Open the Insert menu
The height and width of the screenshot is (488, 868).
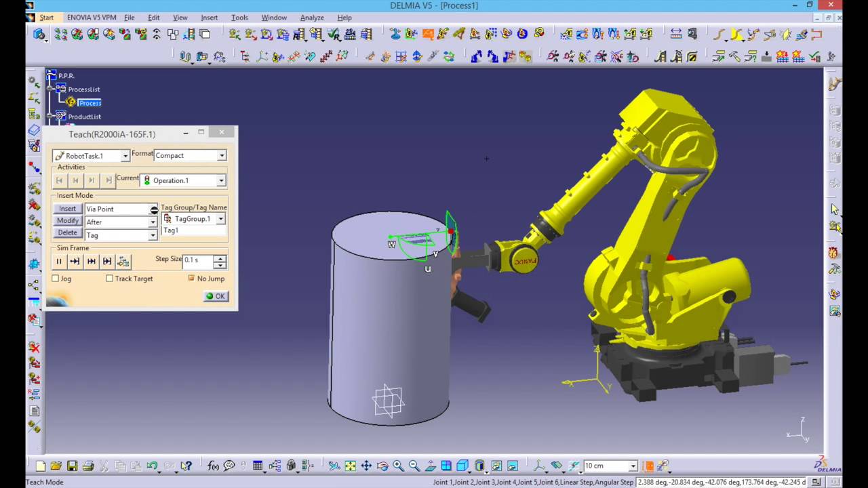click(210, 18)
